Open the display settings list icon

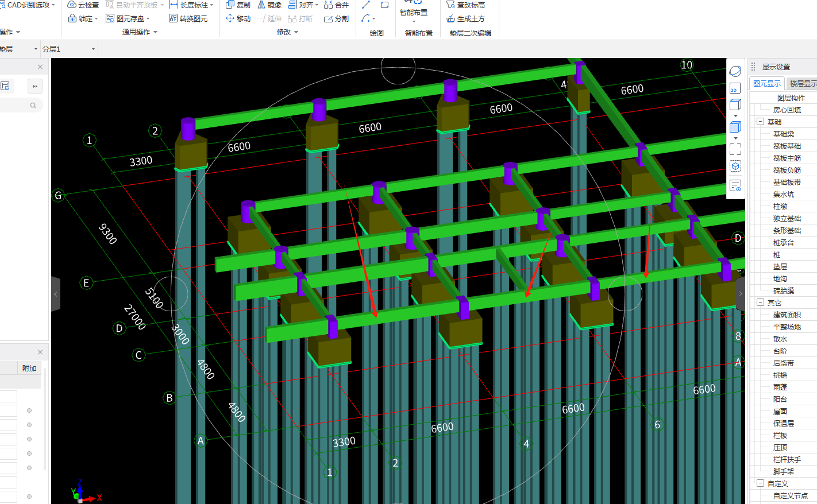(x=735, y=185)
